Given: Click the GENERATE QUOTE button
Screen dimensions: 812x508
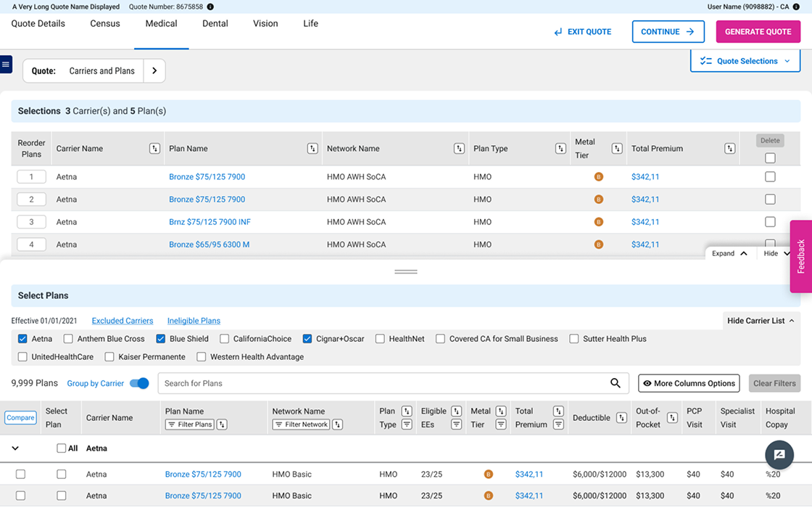Looking at the screenshot, I should pos(758,32).
